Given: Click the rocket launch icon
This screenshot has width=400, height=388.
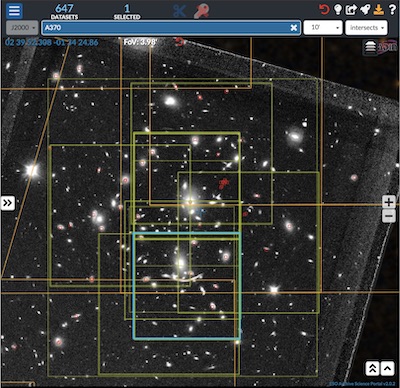Looking at the screenshot, I should point(365,10).
